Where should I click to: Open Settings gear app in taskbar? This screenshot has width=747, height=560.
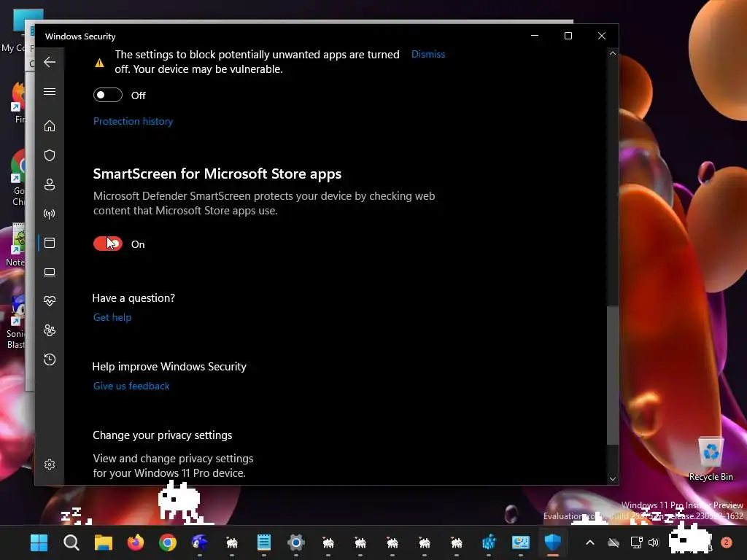point(296,542)
